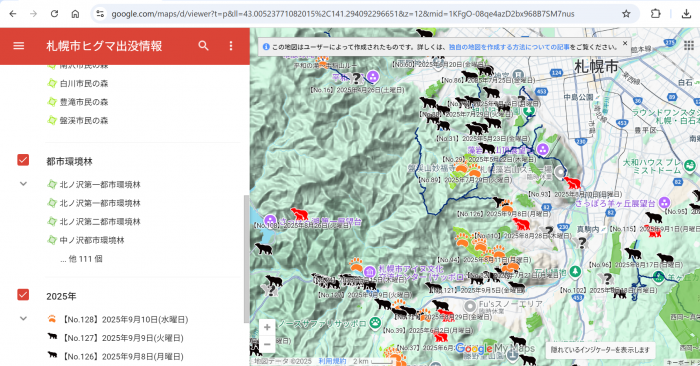Uncheck the 都市環境林 layer checkbox
The image size is (700, 366).
point(23,160)
